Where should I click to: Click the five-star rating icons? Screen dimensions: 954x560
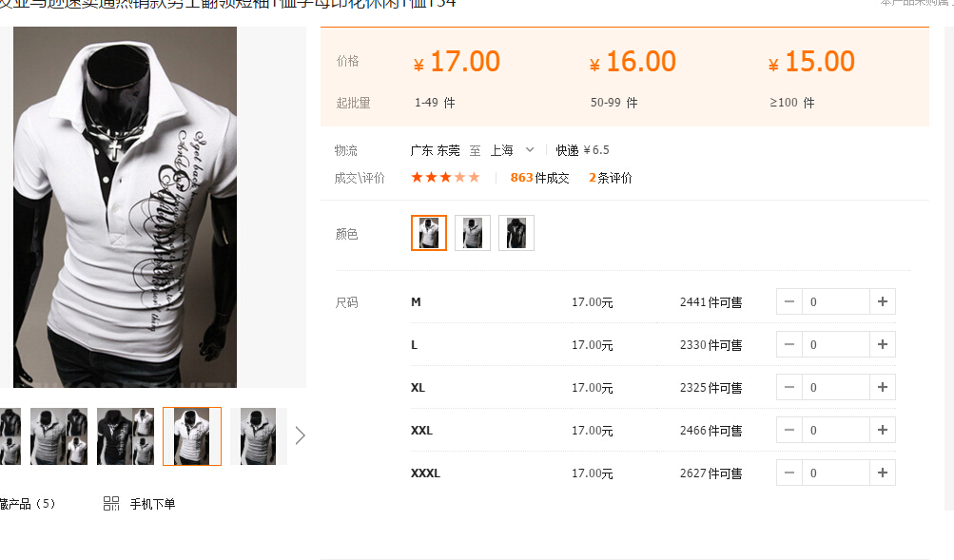point(445,178)
